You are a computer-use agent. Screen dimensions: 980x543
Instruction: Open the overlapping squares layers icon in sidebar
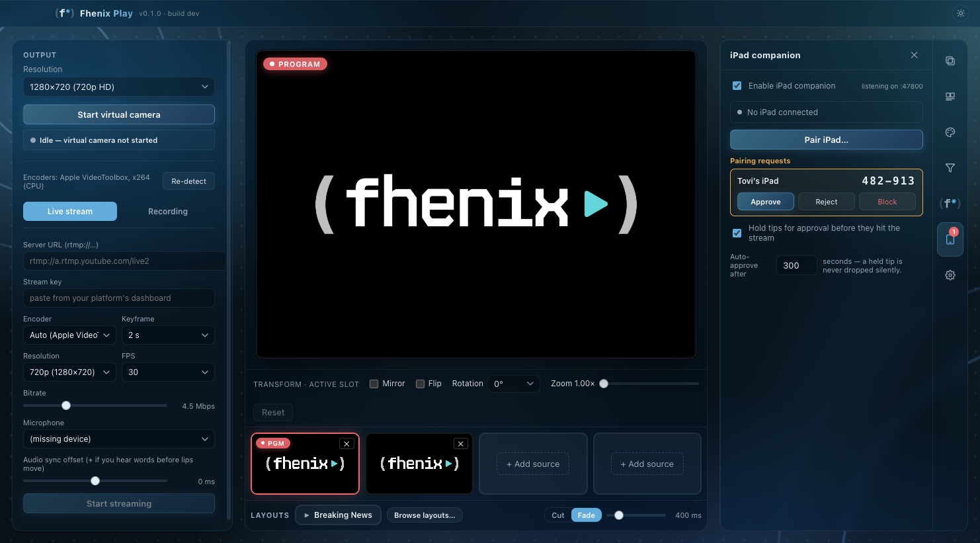(x=950, y=61)
